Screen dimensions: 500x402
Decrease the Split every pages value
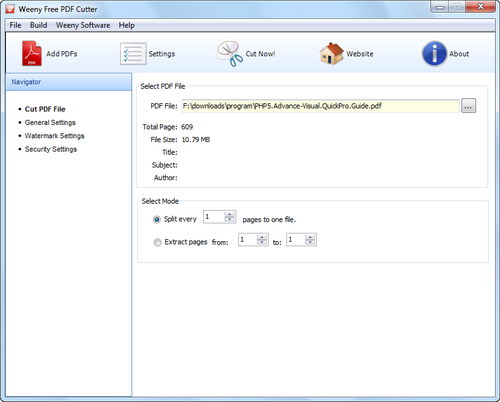(x=229, y=219)
